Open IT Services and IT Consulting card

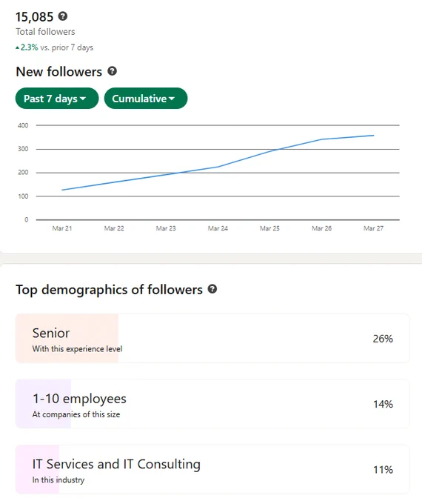(x=212, y=469)
